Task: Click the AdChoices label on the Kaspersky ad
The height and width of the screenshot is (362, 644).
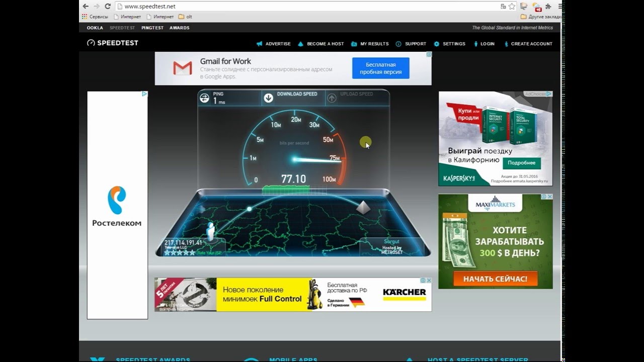Action: click(x=538, y=94)
